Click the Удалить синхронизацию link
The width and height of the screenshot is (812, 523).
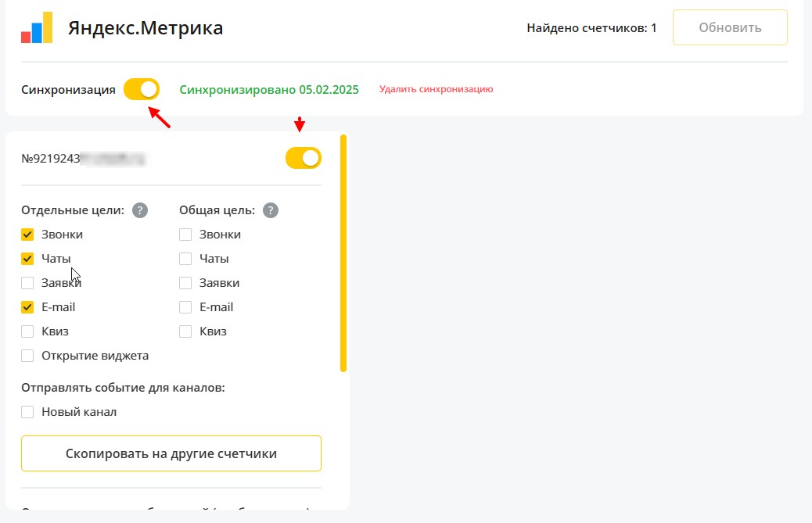[436, 89]
